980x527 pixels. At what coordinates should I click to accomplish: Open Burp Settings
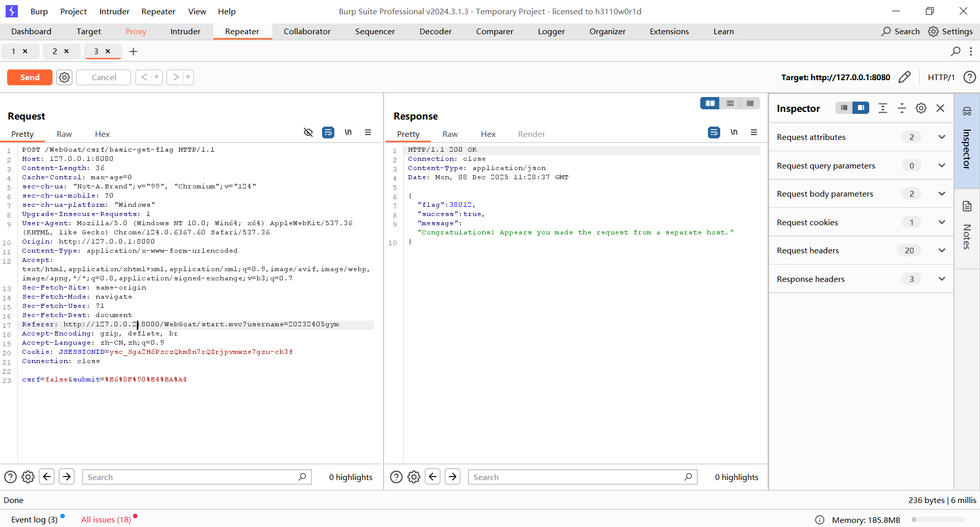[x=950, y=31]
